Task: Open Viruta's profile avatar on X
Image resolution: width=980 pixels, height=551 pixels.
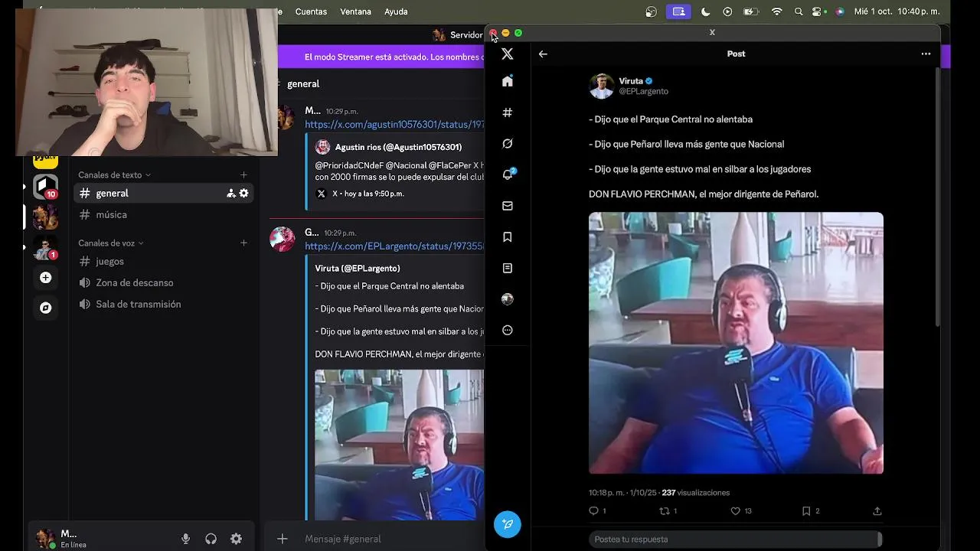Action: coord(602,86)
